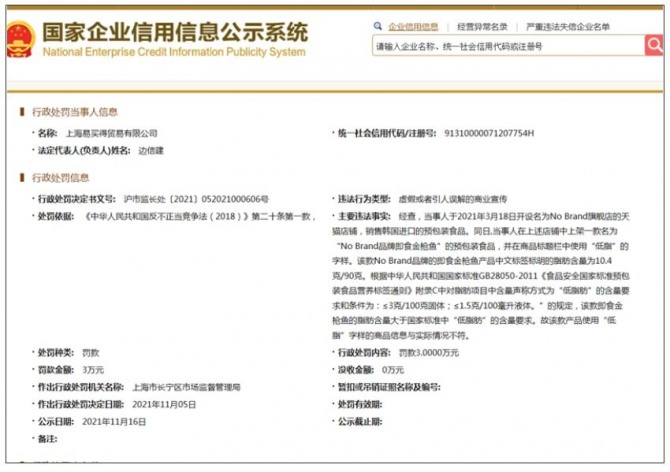Click the decision date 2021年11月05日
This screenshot has width=670, height=472.
164,405
